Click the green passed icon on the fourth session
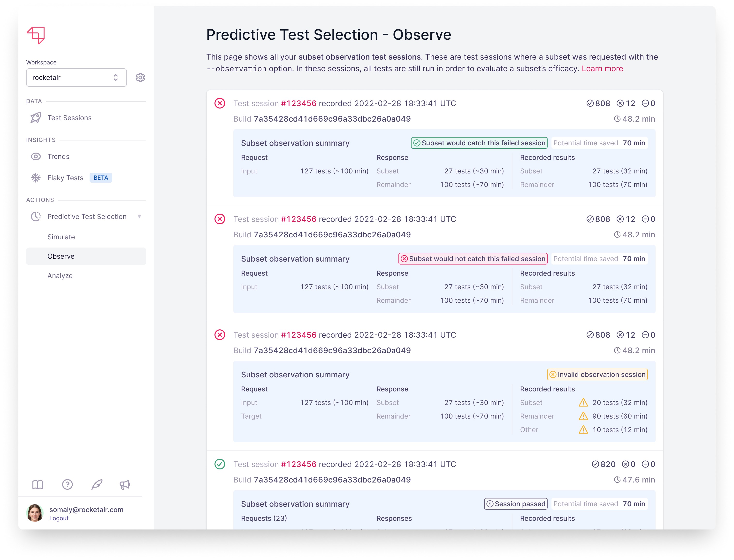 (220, 464)
